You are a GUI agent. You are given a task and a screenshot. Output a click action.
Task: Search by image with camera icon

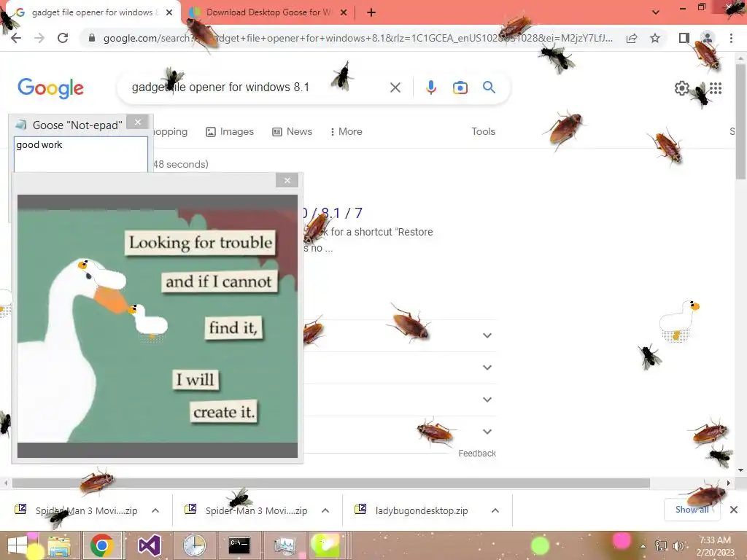pos(460,87)
